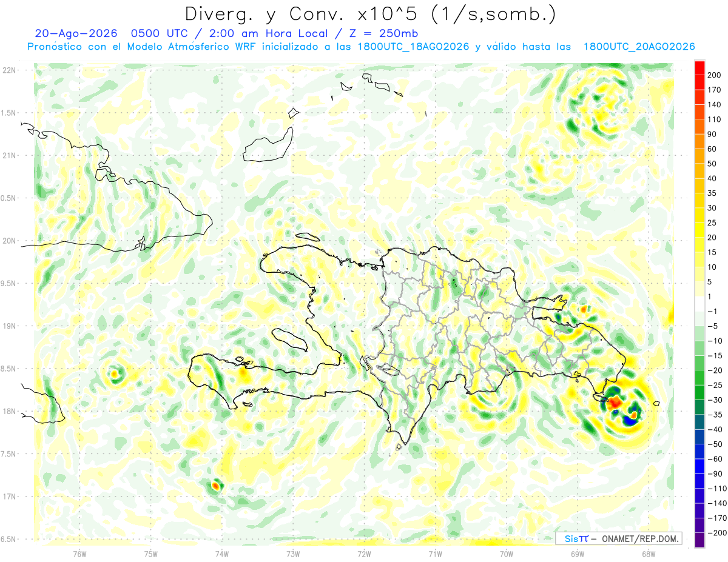Click the 76W longitude axis label
This screenshot has width=728, height=562.
(x=79, y=554)
